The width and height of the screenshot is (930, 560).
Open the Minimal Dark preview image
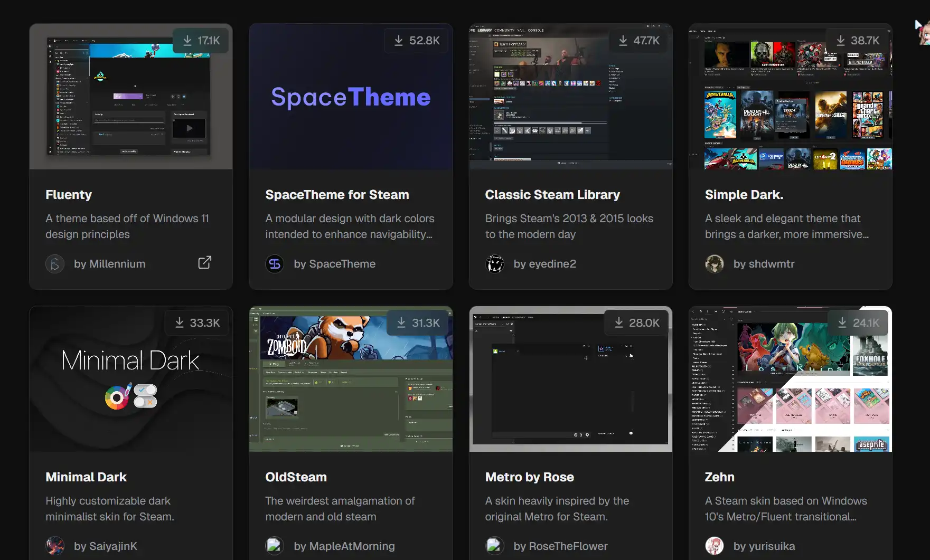click(x=131, y=379)
